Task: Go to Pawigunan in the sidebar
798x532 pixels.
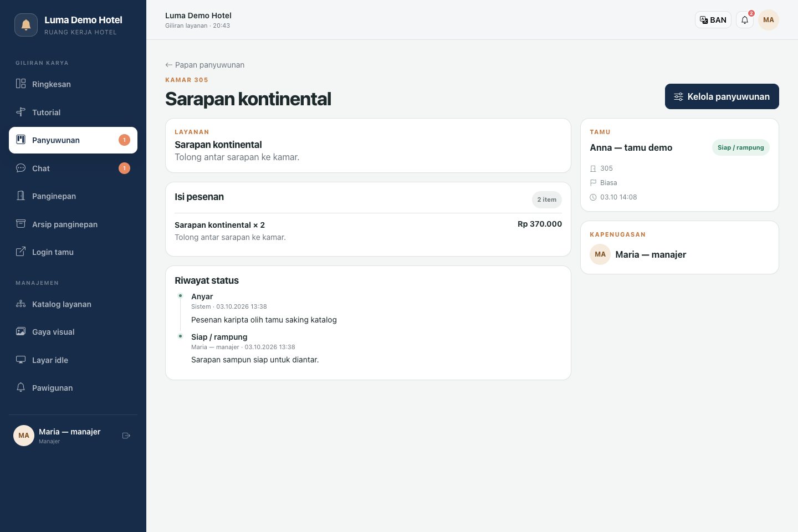Action: pos(73,388)
